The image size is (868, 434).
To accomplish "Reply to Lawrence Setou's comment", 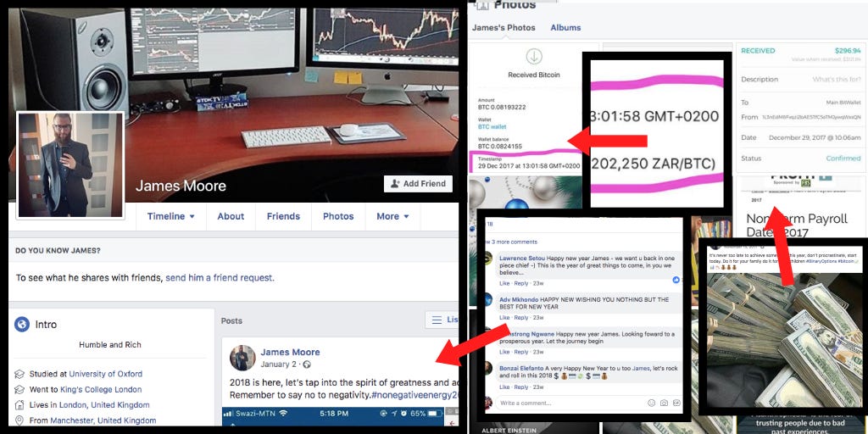I will [x=521, y=283].
